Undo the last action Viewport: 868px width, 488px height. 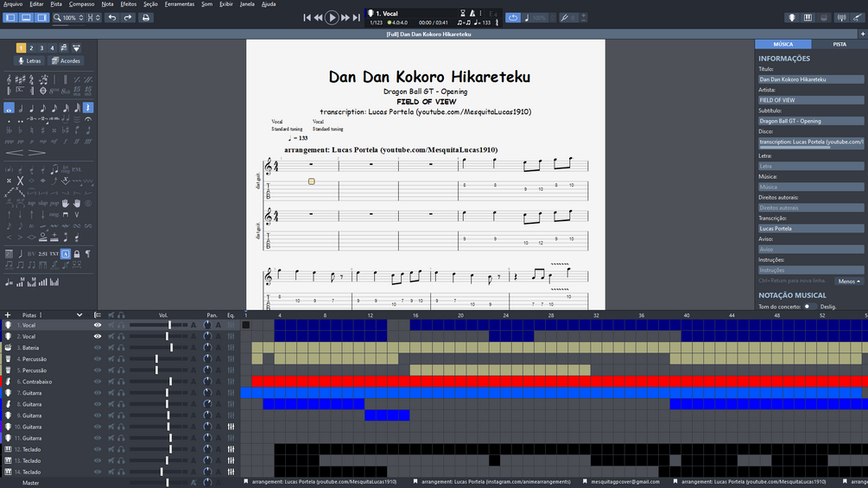pyautogui.click(x=112, y=17)
